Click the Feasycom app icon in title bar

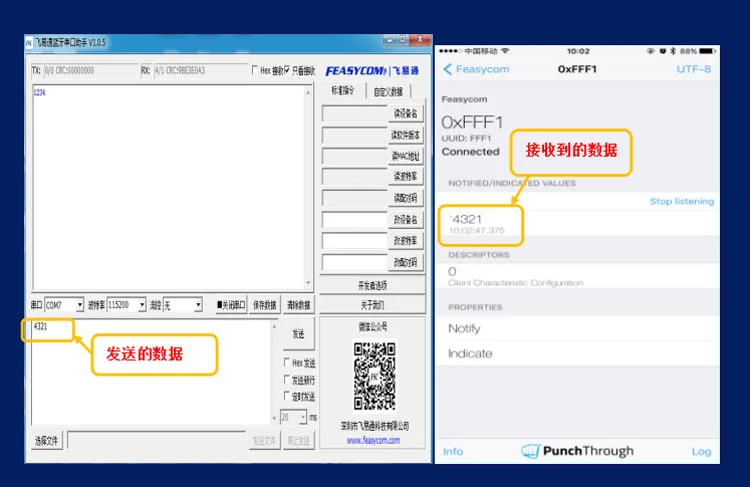pos(29,43)
